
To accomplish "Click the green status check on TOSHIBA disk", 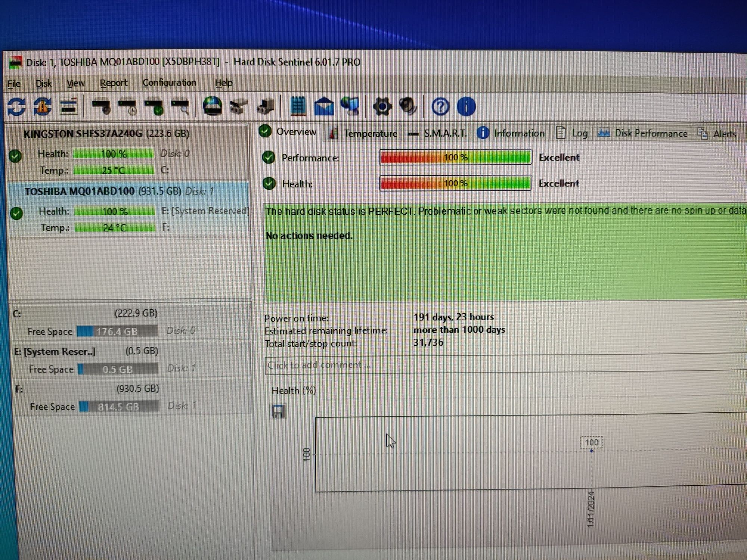I will point(16,214).
